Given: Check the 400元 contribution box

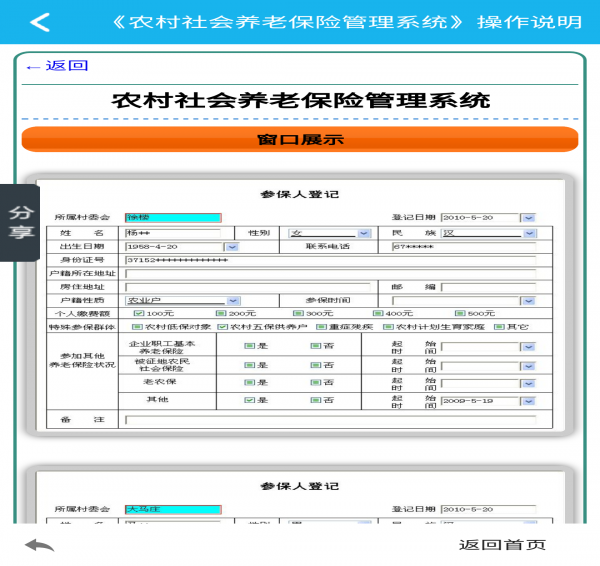Looking at the screenshot, I should tap(378, 313).
